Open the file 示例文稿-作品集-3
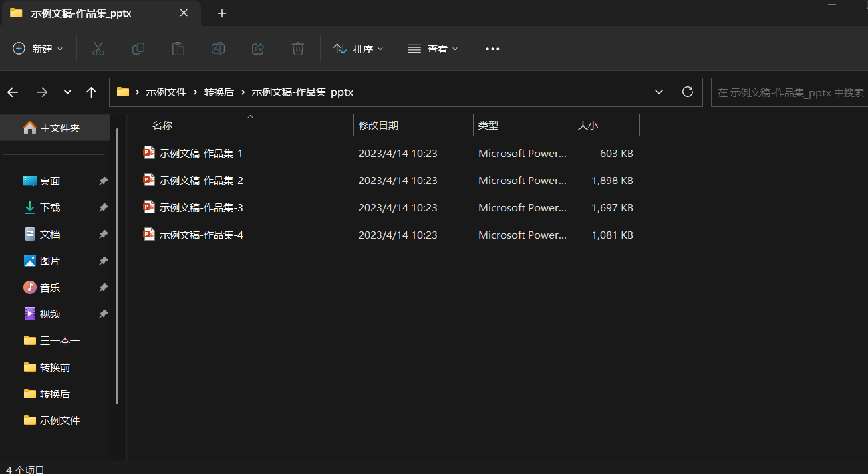Viewport: 868px width, 474px height. click(x=202, y=207)
